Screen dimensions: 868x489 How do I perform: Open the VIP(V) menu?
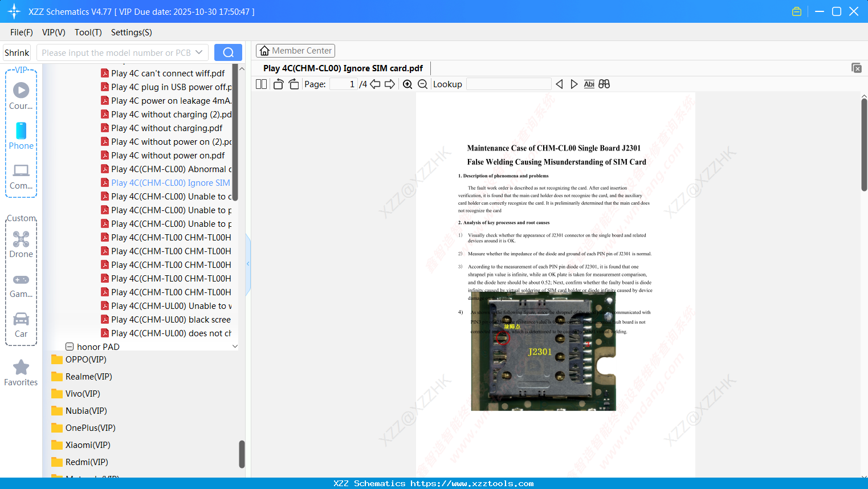54,32
